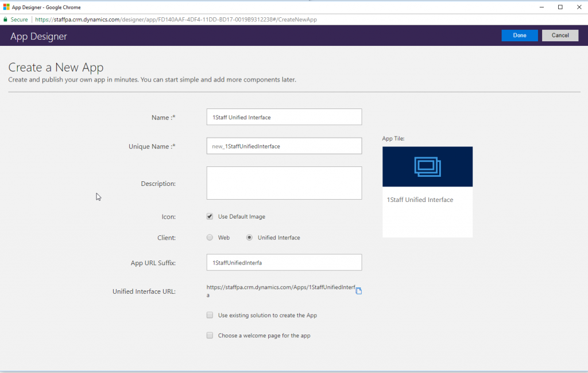The image size is (588, 373).
Task: Edit the App URL Suffix field
Action: point(284,262)
